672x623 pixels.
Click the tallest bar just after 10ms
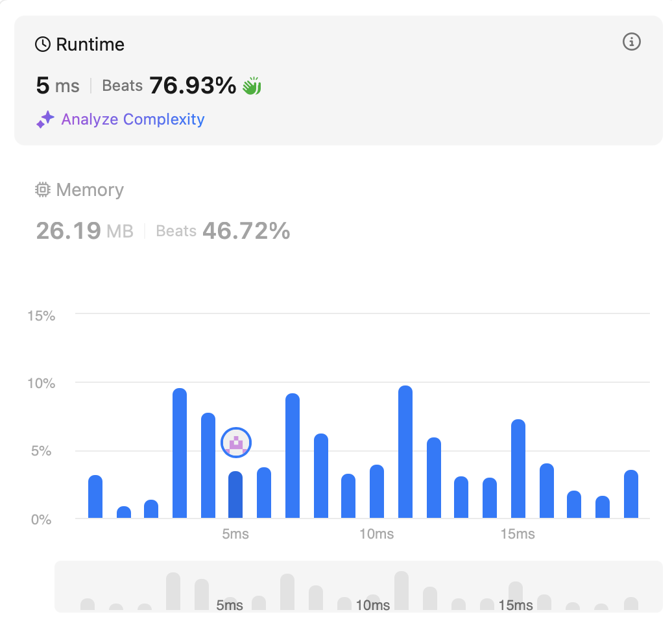(405, 453)
